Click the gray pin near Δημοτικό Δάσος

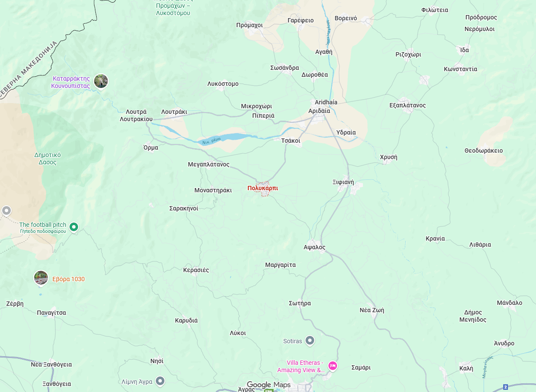click(6, 211)
